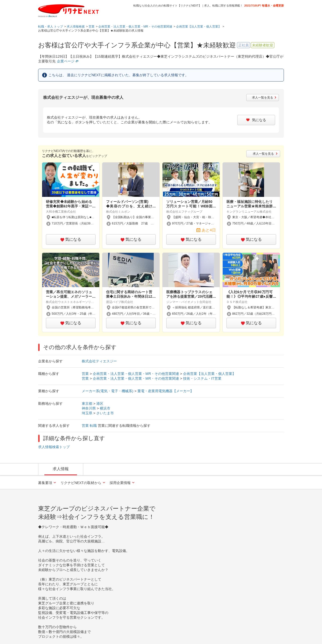Screen dimensions: 322x644
Task: Open the 営業 breadcrumb link
Action: click(x=92, y=27)
